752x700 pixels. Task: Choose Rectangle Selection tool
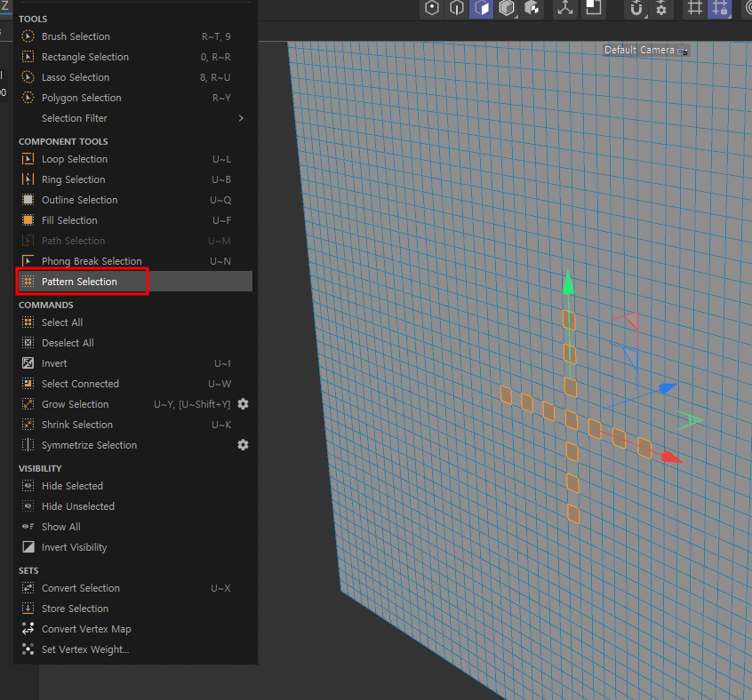(x=136, y=57)
